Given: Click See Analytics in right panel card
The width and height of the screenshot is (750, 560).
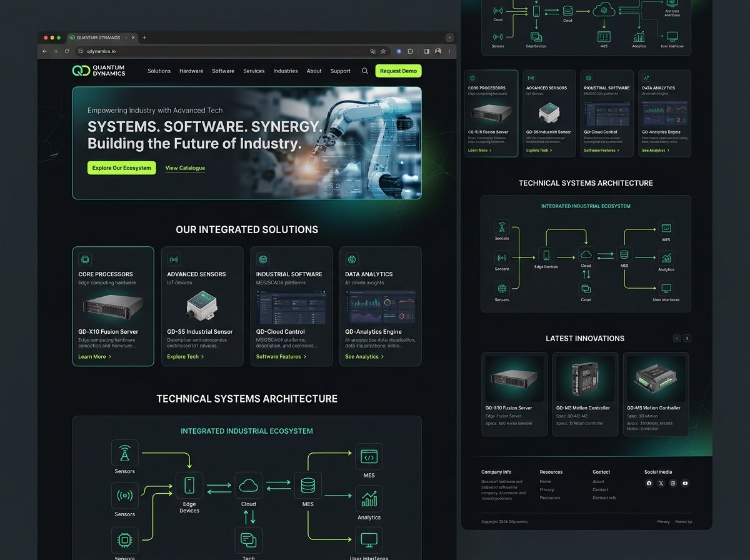Looking at the screenshot, I should tap(656, 151).
